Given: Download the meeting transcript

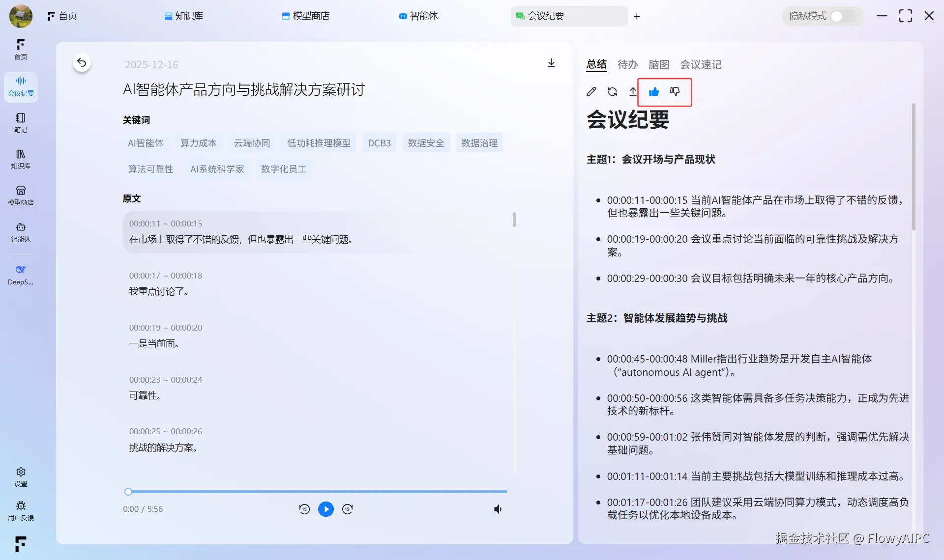Looking at the screenshot, I should (551, 63).
